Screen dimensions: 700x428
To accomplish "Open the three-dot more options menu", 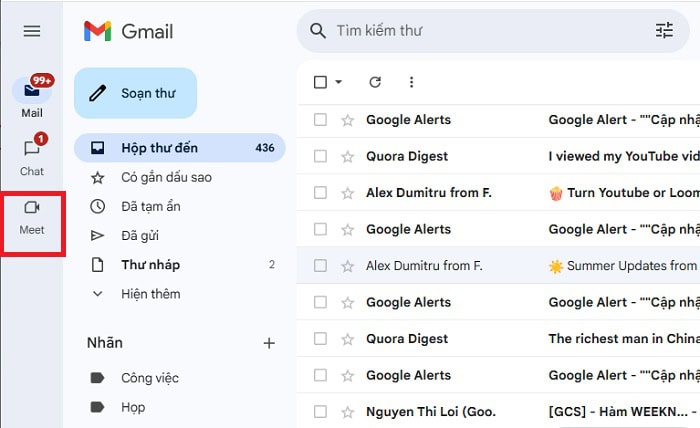I will coord(411,82).
